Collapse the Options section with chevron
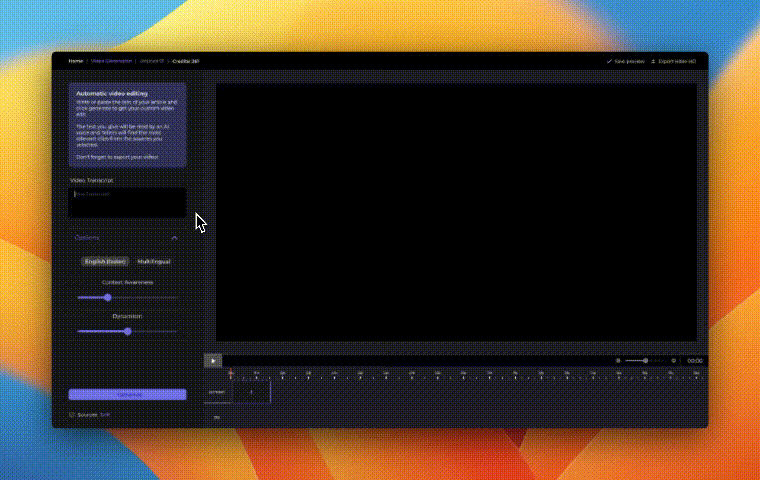760x480 pixels. [x=174, y=238]
